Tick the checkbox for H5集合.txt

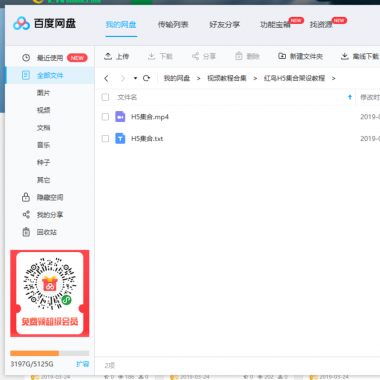pyautogui.click(x=105, y=138)
